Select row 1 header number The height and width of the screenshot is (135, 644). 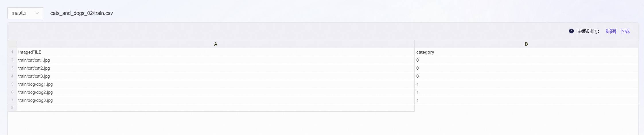pos(12,52)
